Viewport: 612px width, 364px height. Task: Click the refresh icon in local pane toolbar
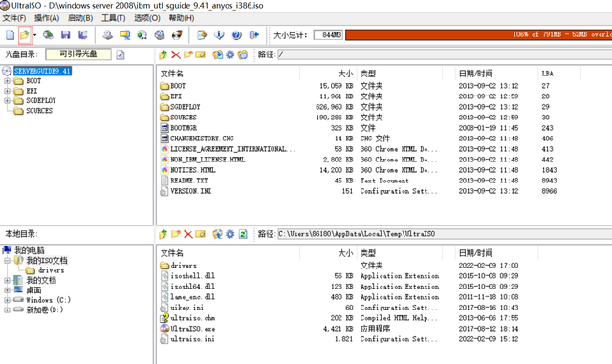pyautogui.click(x=243, y=234)
